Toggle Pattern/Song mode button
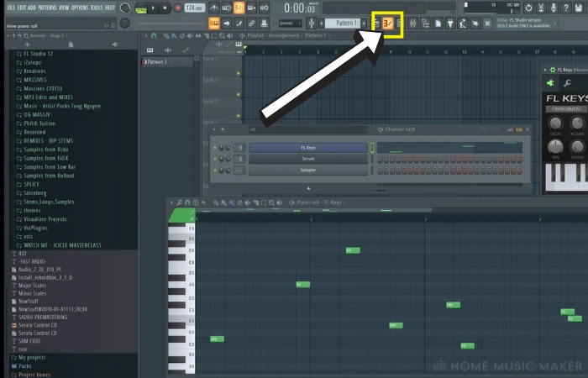 [140, 8]
